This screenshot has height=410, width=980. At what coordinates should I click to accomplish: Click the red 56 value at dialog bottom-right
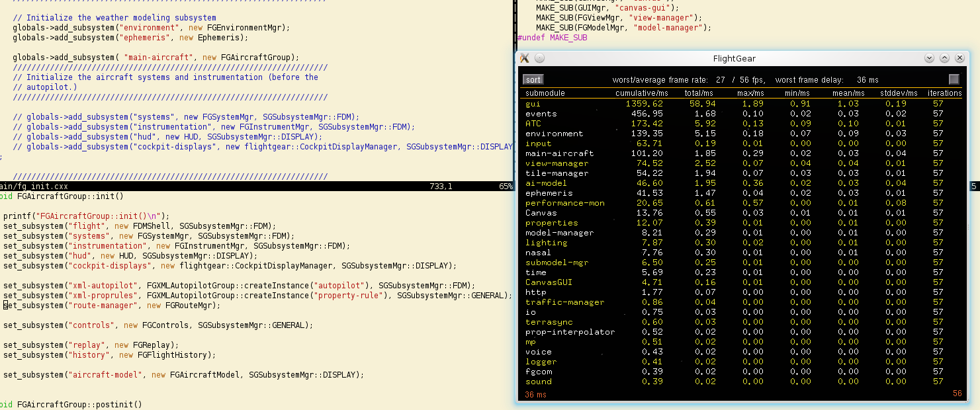[958, 393]
